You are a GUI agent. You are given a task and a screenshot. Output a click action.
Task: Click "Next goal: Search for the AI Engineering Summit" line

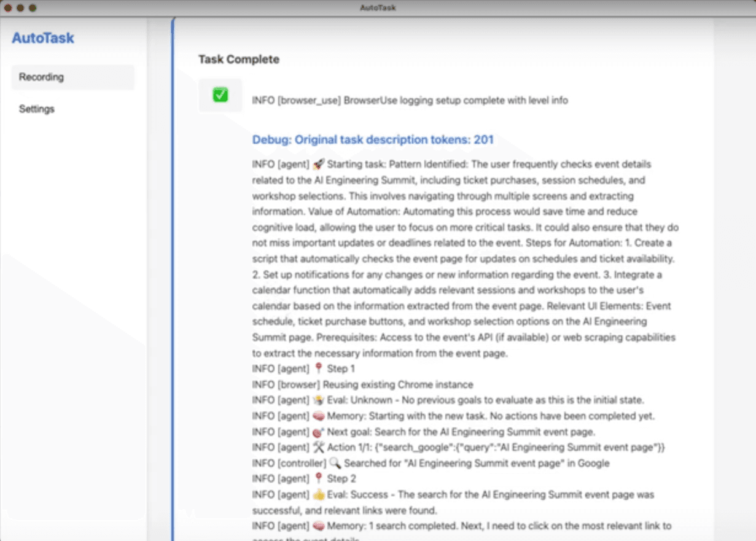424,432
